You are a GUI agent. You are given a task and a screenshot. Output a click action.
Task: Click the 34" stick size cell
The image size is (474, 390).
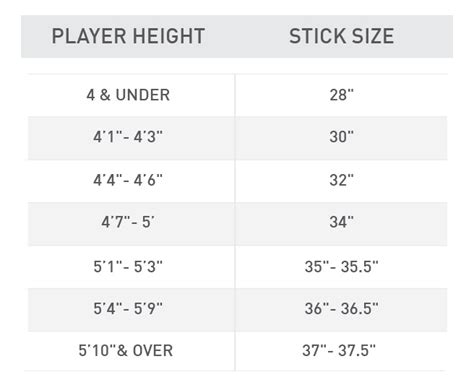(341, 222)
